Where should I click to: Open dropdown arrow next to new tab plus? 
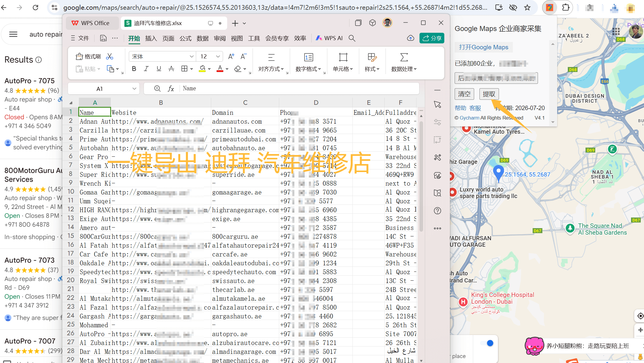pos(244,23)
